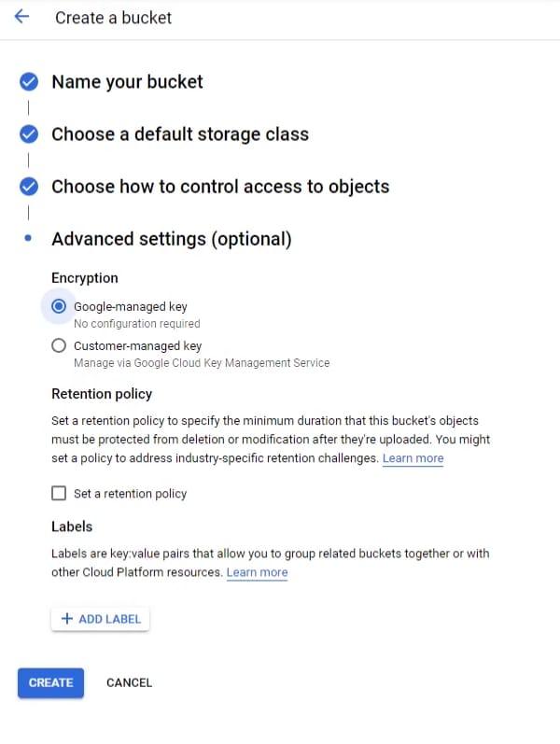The height and width of the screenshot is (744, 560).
Task: Collapse the Advanced settings (optional) section
Action: pyautogui.click(x=172, y=239)
